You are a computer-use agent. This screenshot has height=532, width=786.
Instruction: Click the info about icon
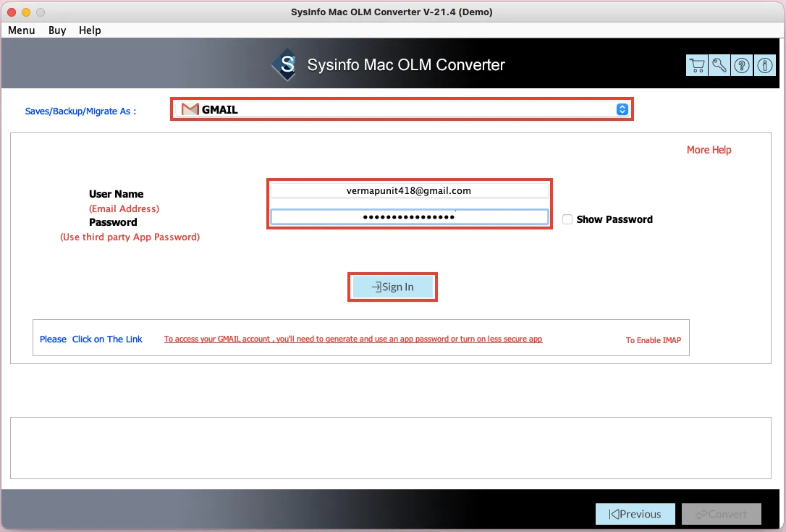765,65
